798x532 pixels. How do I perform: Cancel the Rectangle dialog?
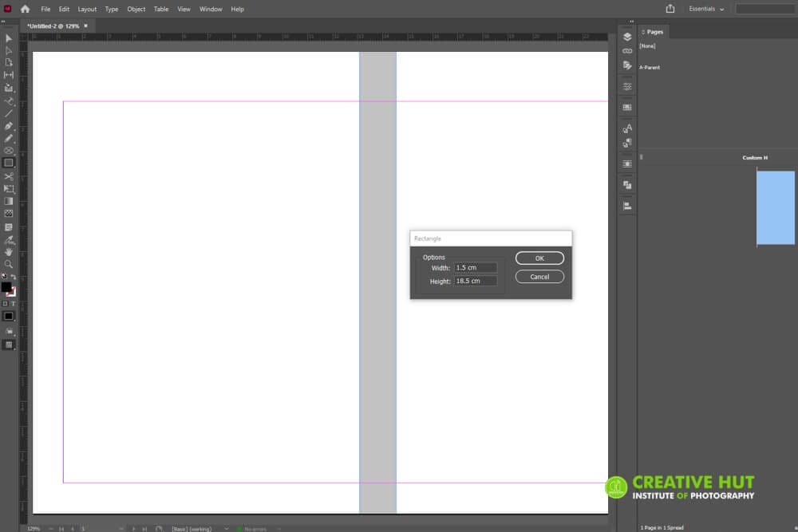pyautogui.click(x=539, y=276)
